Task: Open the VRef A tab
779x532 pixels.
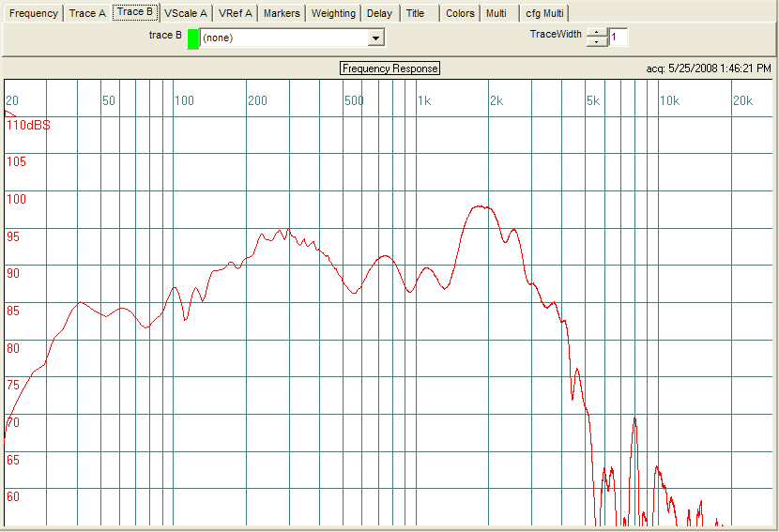Action: tap(235, 13)
